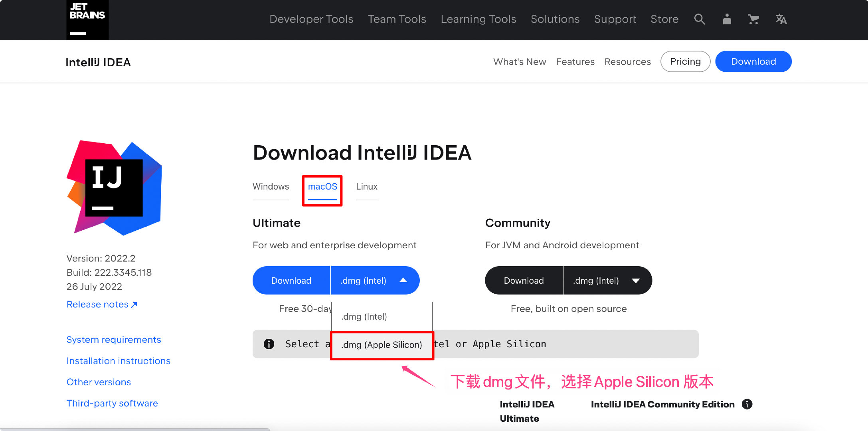The image size is (868, 431).
Task: Open What's New page
Action: coord(520,62)
